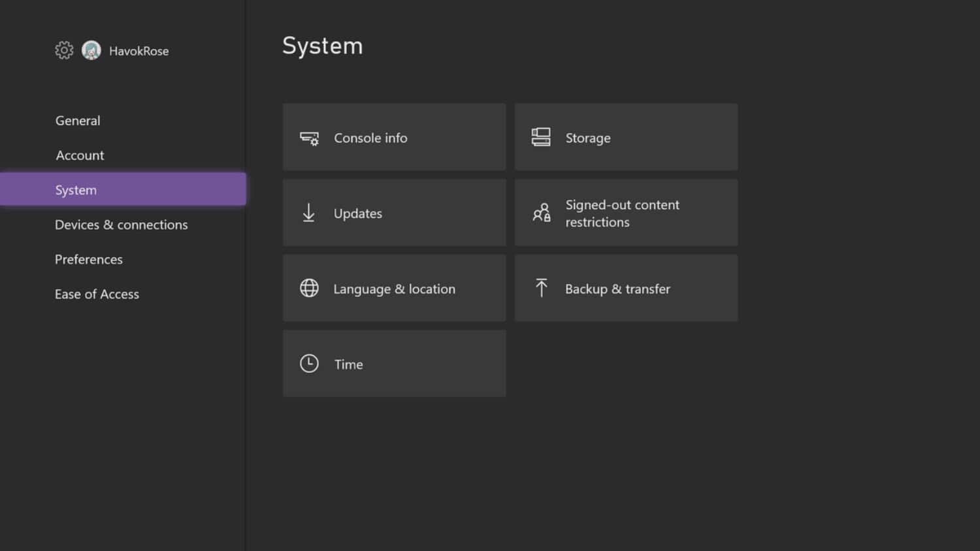Click the System page heading
980x551 pixels.
pyautogui.click(x=322, y=46)
